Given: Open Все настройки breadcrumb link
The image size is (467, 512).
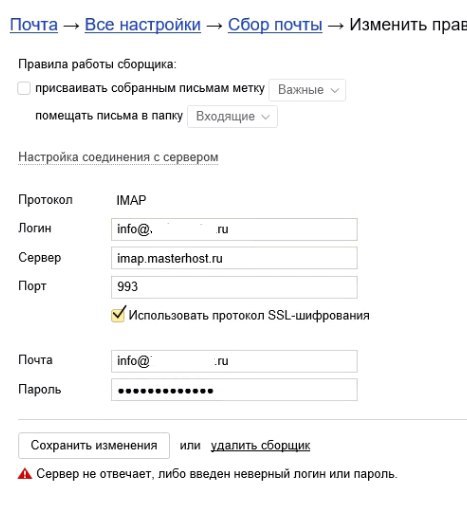Looking at the screenshot, I should [x=143, y=25].
